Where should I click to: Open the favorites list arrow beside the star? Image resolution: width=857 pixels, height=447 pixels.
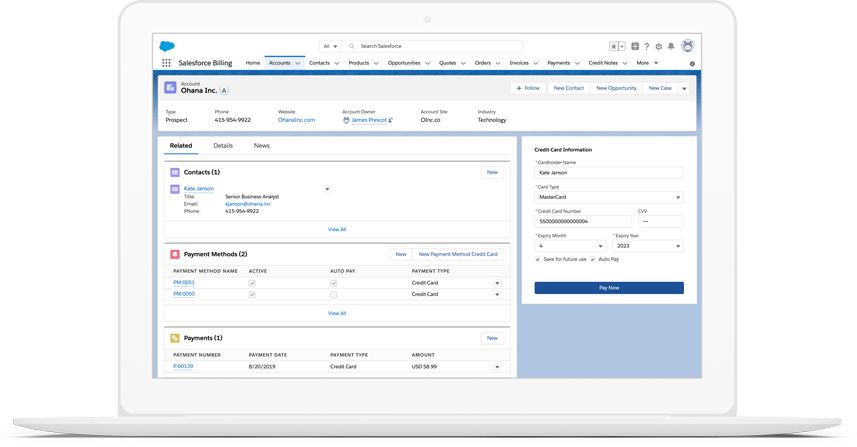(622, 46)
